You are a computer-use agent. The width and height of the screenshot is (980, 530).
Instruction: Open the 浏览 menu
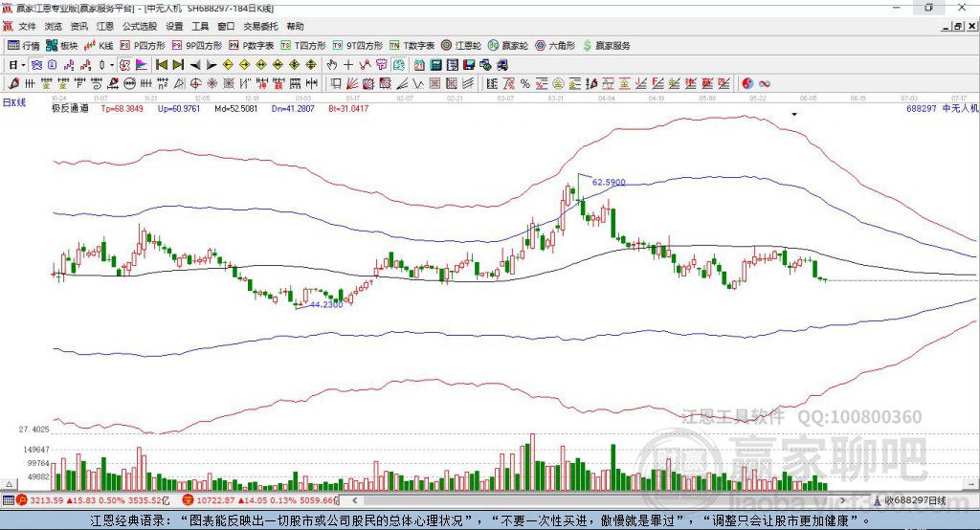[54, 26]
